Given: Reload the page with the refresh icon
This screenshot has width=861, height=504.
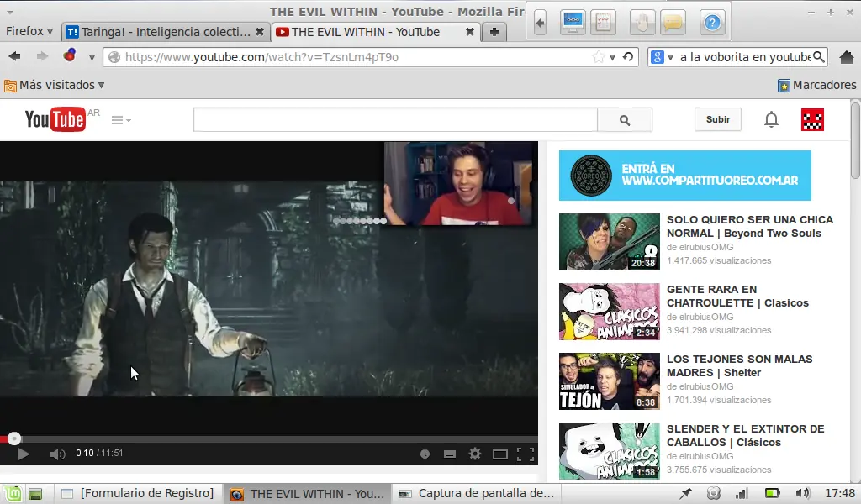Looking at the screenshot, I should tap(628, 56).
